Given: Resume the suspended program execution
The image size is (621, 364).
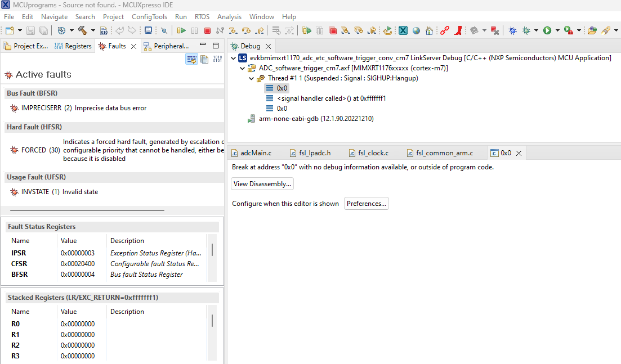Looking at the screenshot, I should 182,30.
